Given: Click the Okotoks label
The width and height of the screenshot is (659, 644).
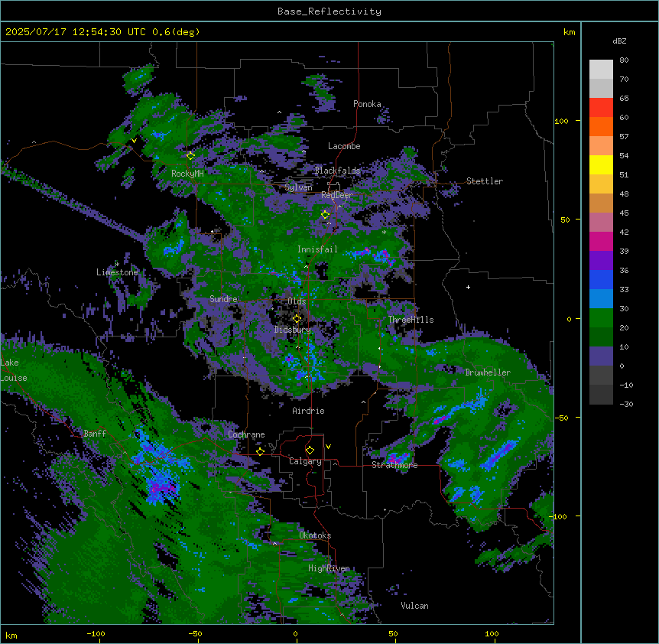Looking at the screenshot, I should [315, 535].
